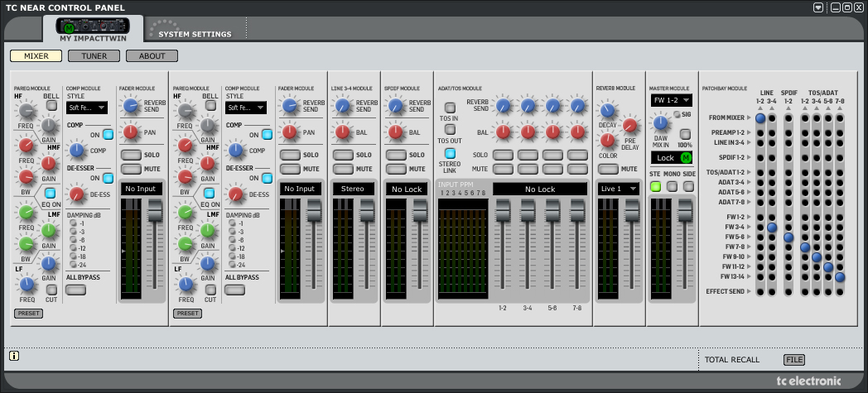This screenshot has width=868, height=393.
Task: Click the DAW MIX IN knob
Action: (x=660, y=122)
